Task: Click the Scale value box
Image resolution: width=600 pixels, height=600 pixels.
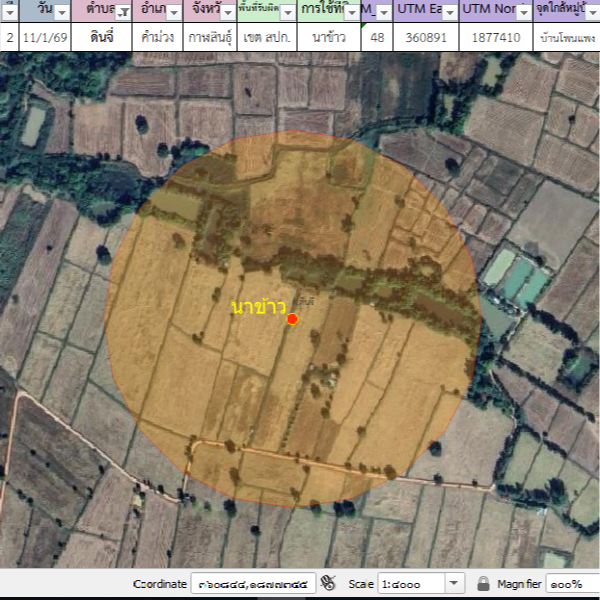Action: tap(409, 583)
